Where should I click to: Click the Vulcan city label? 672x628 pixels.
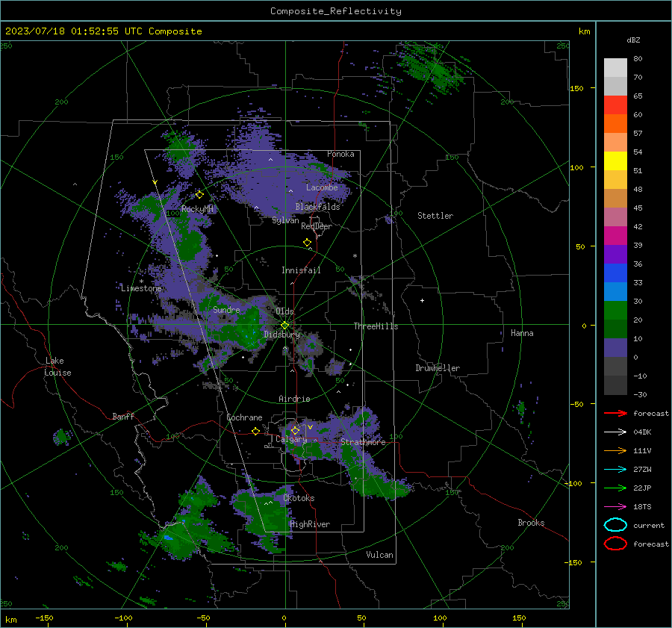click(x=379, y=555)
